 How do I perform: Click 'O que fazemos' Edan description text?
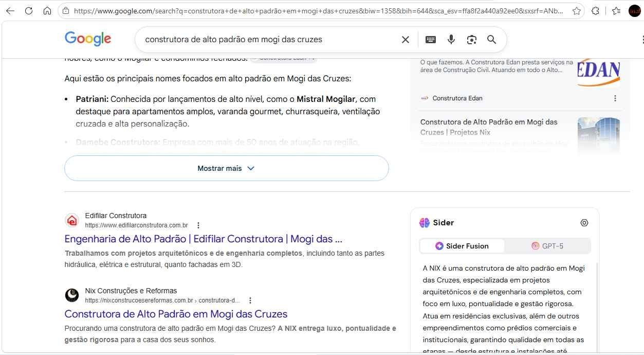496,66
